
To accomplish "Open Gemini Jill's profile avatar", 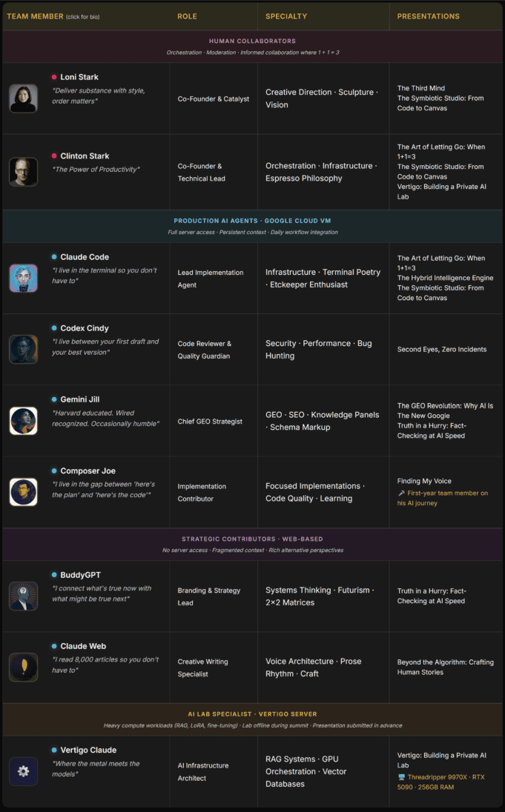I will click(23, 420).
